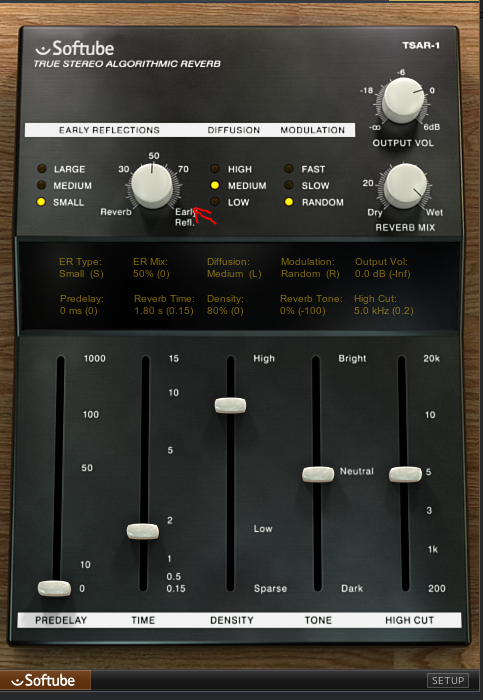Viewport: 483px width, 700px height.
Task: Set diffusion to LOW
Action: [215, 202]
